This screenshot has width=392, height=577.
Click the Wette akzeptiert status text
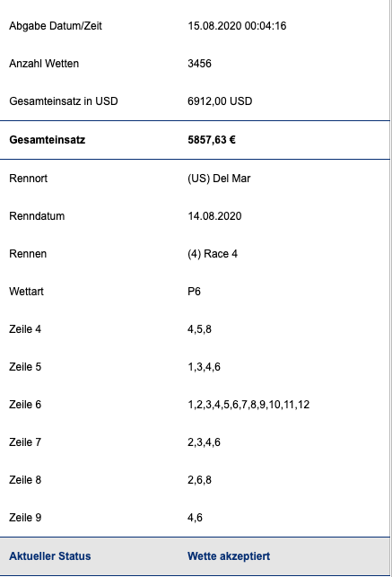pos(229,556)
